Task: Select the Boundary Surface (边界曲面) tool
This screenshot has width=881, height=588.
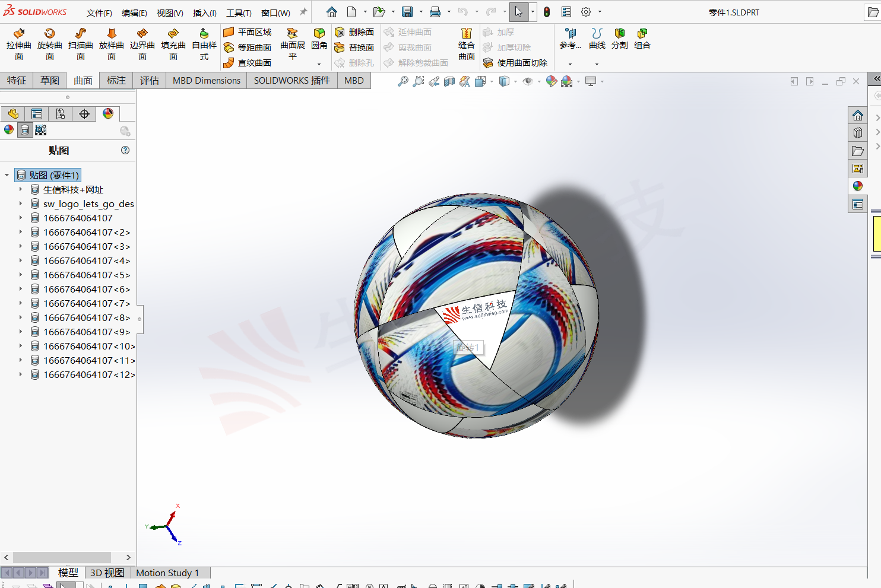Action: [142, 45]
